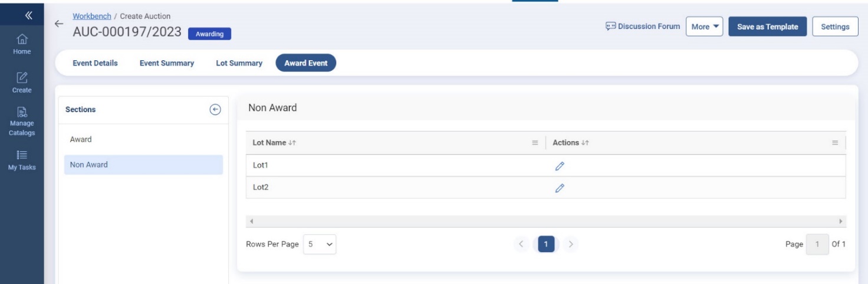Switch to Event Summary tab

167,63
